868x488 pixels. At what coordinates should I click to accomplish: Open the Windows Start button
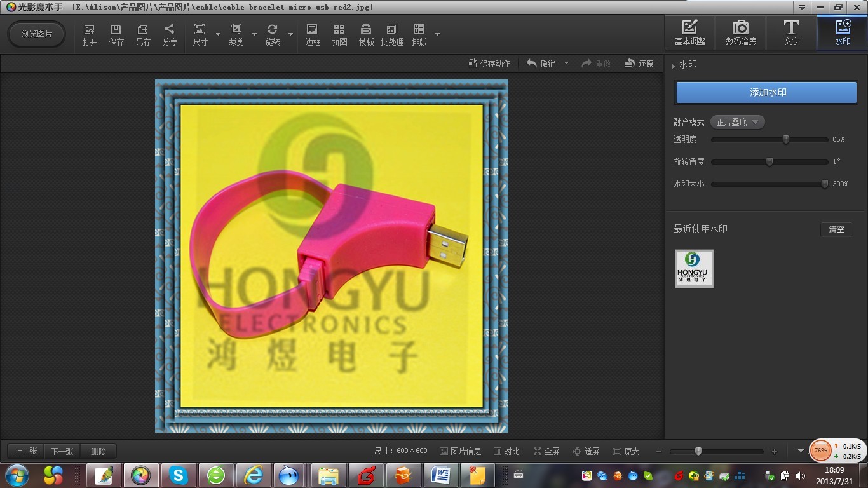(x=17, y=475)
